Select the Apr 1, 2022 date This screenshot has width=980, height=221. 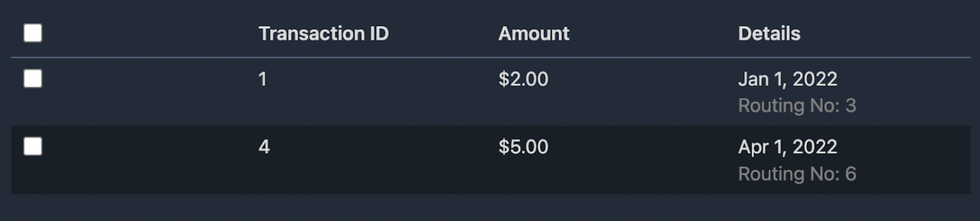click(x=788, y=147)
